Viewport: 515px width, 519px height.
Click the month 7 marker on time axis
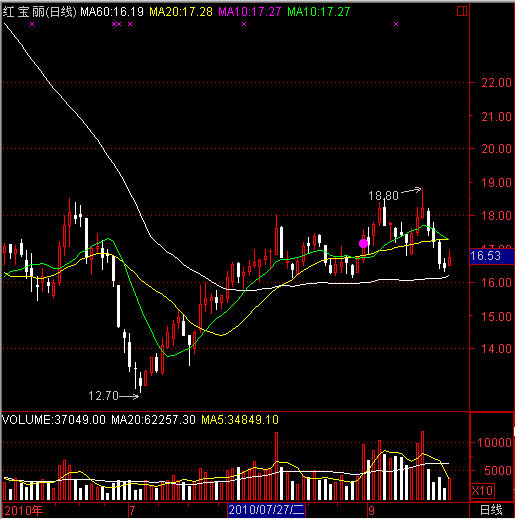[x=132, y=510]
